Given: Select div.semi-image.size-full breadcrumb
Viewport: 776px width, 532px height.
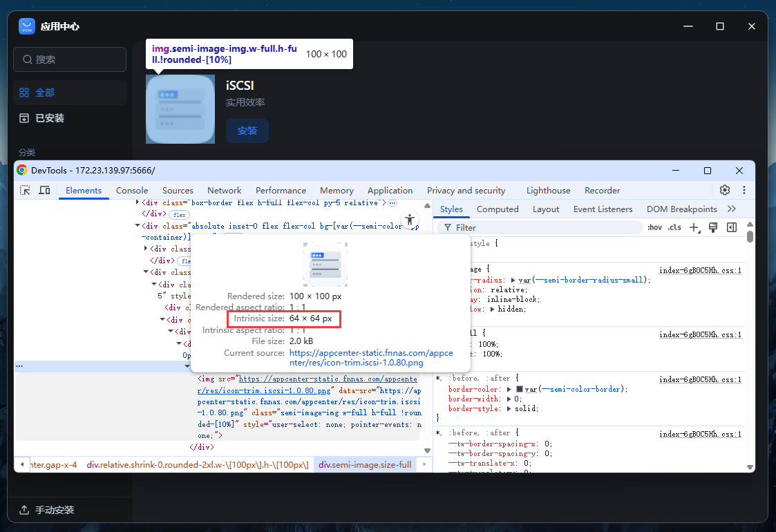Looking at the screenshot, I should 365,465.
